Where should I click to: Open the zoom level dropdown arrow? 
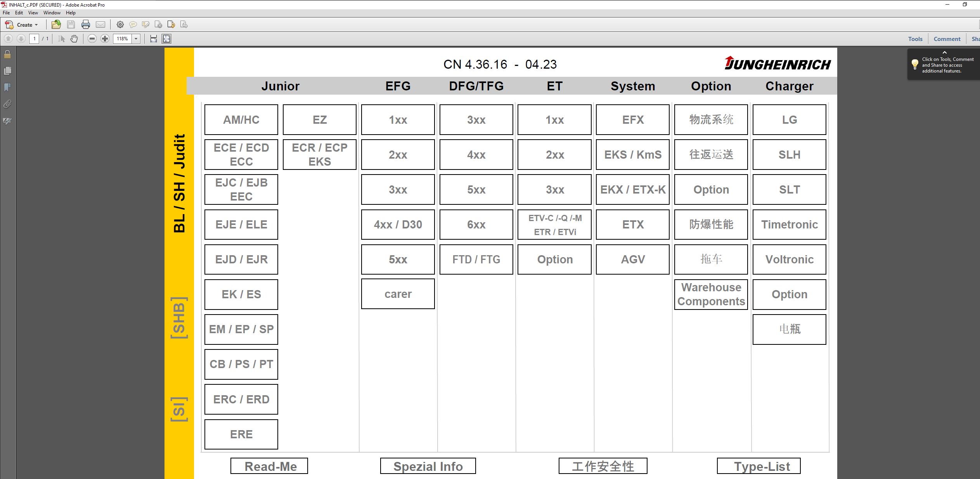pos(136,39)
